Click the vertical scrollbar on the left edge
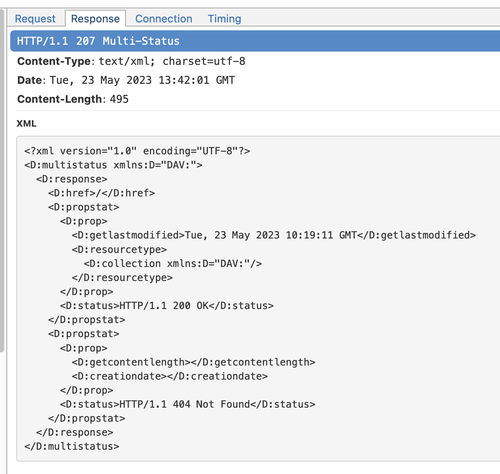This screenshot has width=500, height=474. click(x=2, y=180)
